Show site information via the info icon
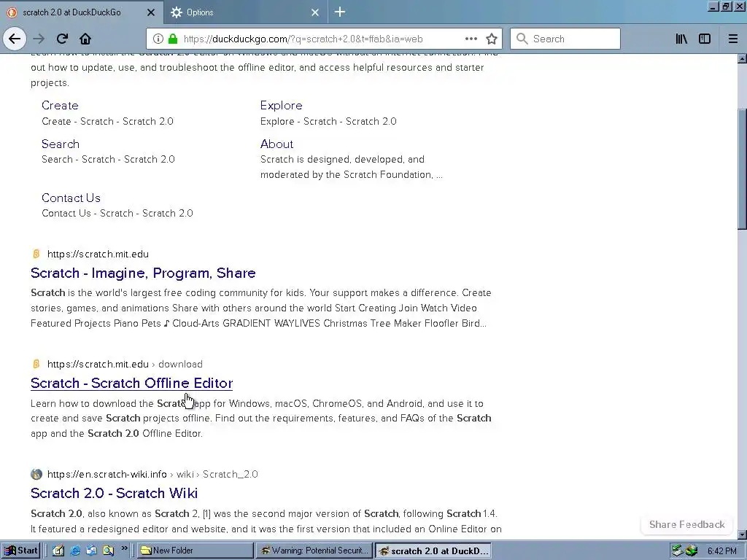 pyautogui.click(x=158, y=39)
